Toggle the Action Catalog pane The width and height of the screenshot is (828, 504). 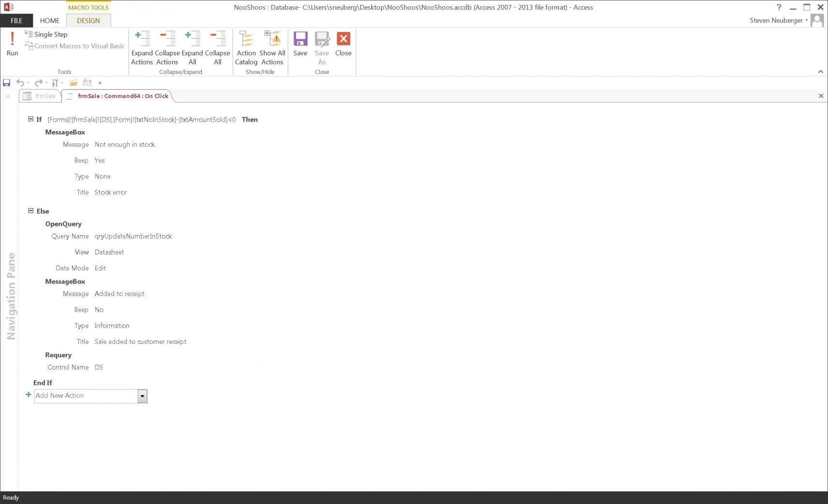[246, 48]
